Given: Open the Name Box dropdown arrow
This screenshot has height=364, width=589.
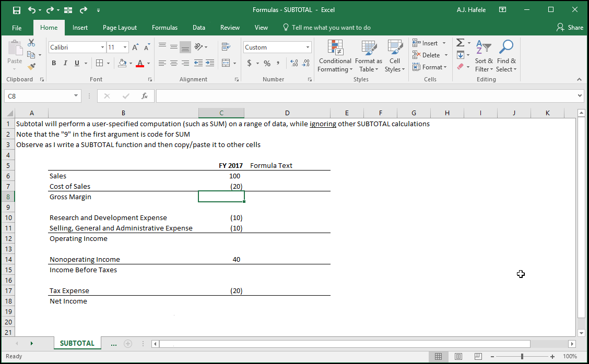Looking at the screenshot, I should [76, 96].
